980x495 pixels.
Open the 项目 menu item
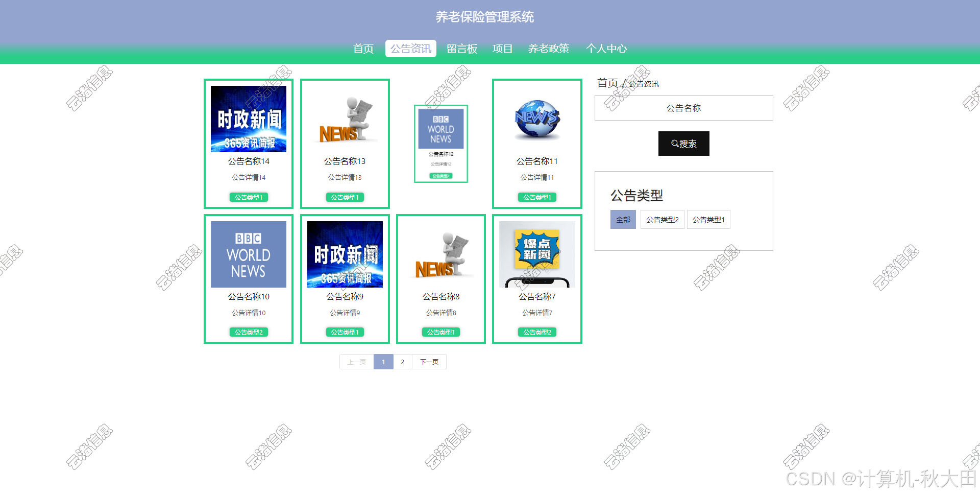(502, 49)
